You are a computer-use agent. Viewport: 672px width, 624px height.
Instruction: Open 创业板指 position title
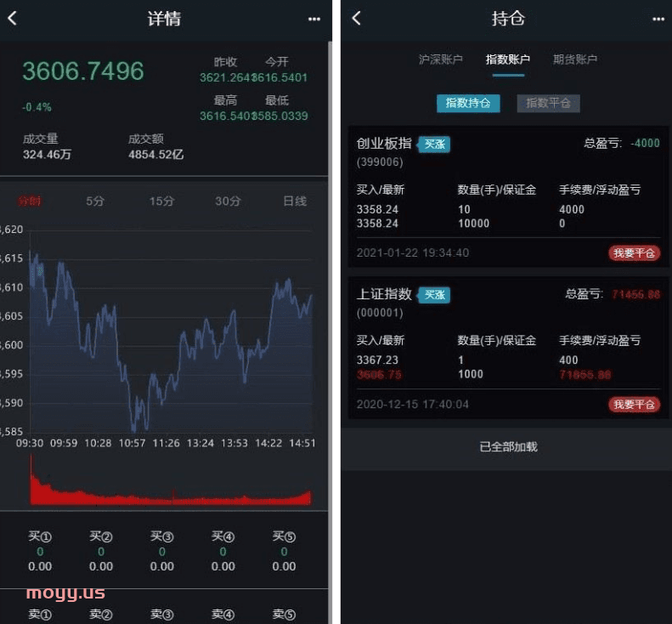pyautogui.click(x=384, y=143)
